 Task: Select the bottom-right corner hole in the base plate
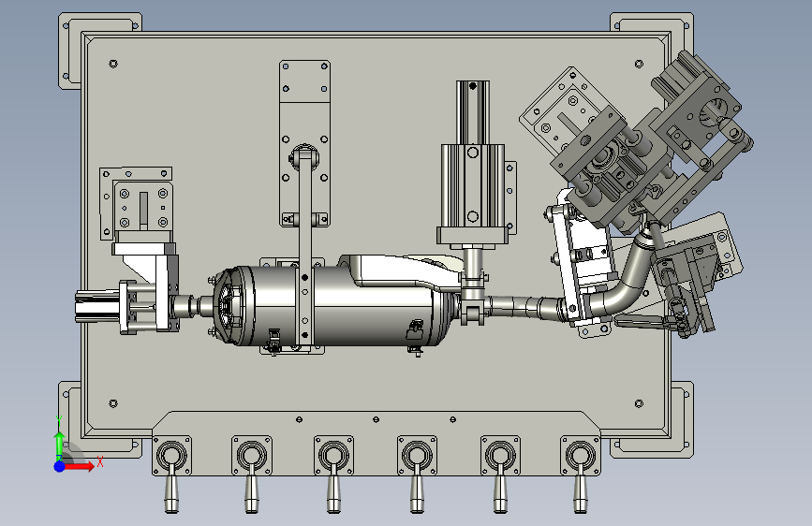(x=639, y=403)
